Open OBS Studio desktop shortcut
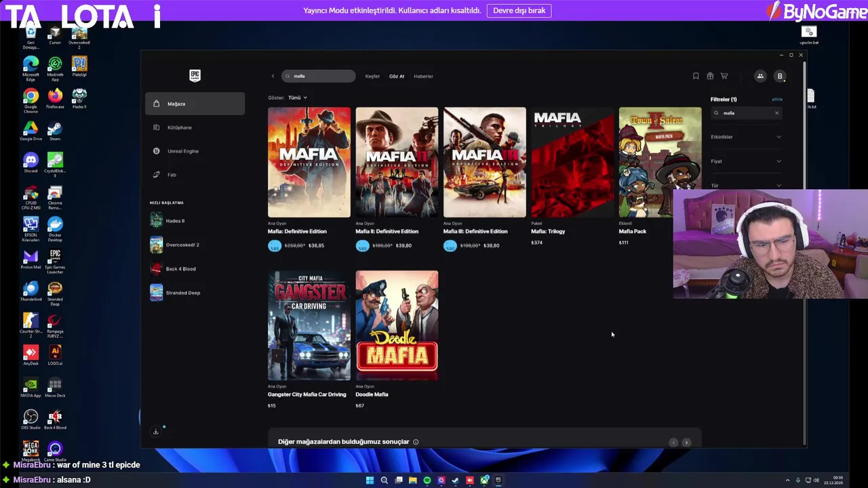The height and width of the screenshot is (488, 868). click(x=31, y=419)
